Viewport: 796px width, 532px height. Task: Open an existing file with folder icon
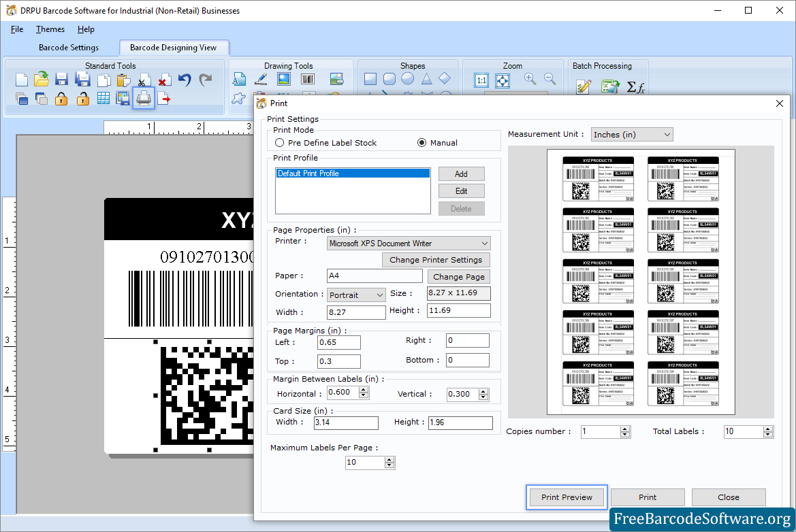pyautogui.click(x=42, y=79)
